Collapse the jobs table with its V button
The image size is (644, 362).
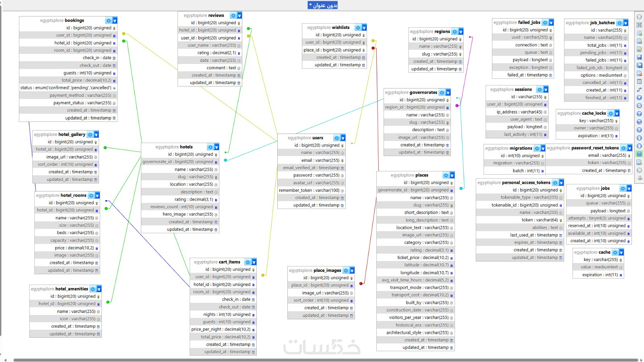629,188
